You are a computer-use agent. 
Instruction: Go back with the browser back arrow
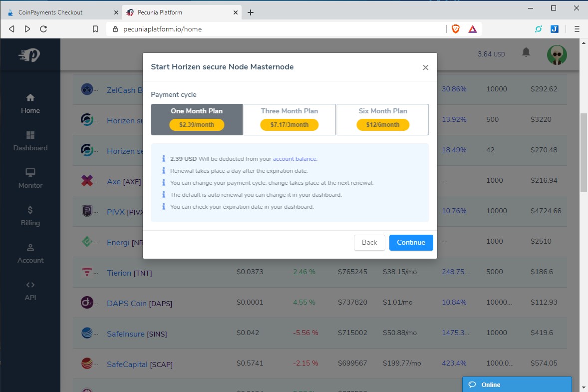(11, 29)
